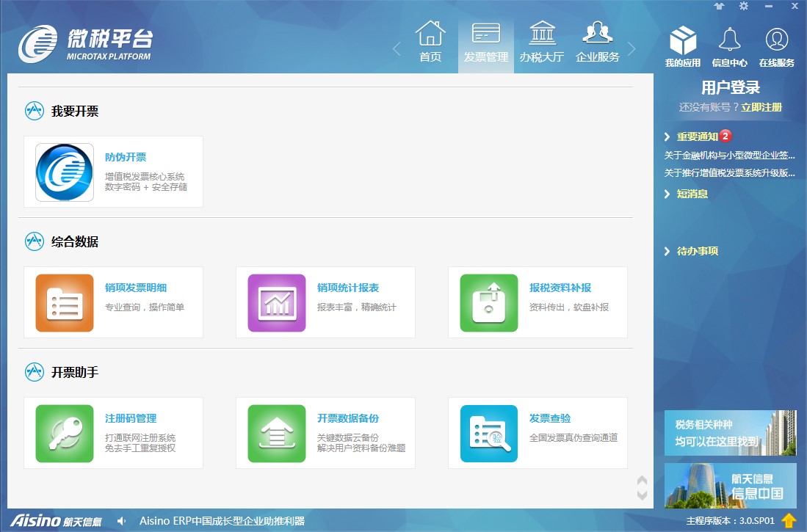Viewport: 807px width, 532px height.
Task: Launch the purple 销项统计报表 chart icon
Action: [x=277, y=303]
